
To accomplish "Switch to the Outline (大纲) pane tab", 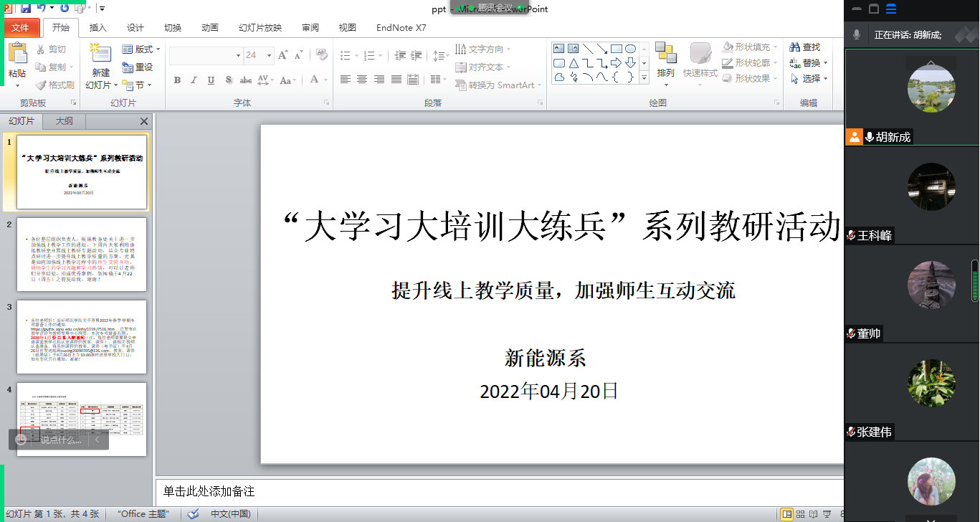I will click(x=65, y=121).
